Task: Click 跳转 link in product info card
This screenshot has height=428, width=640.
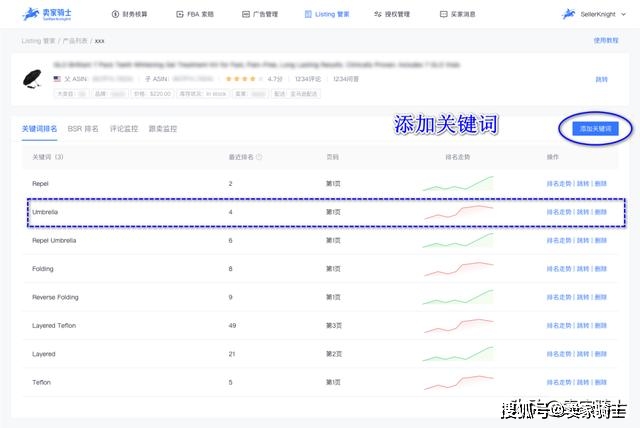Action: (x=602, y=79)
